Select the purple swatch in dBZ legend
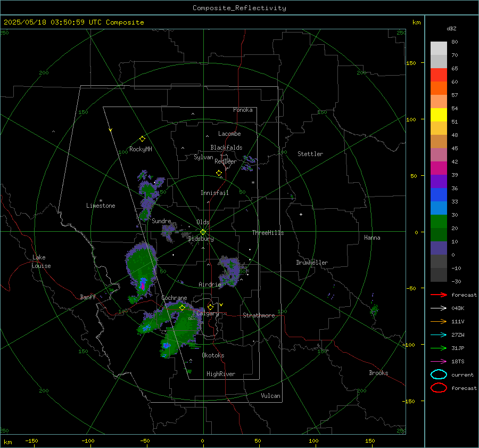This screenshot has width=479, height=448. coord(439,182)
